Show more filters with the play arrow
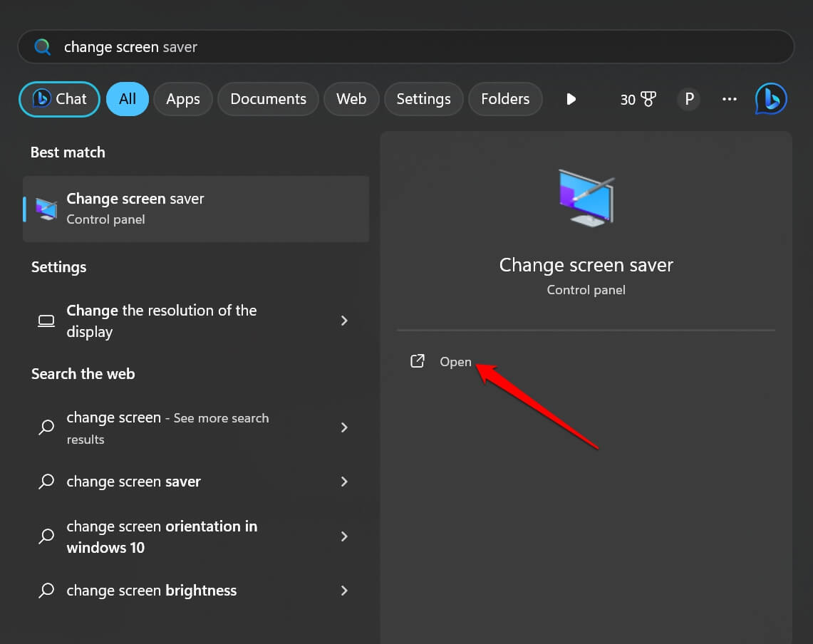The image size is (813, 644). (571, 99)
